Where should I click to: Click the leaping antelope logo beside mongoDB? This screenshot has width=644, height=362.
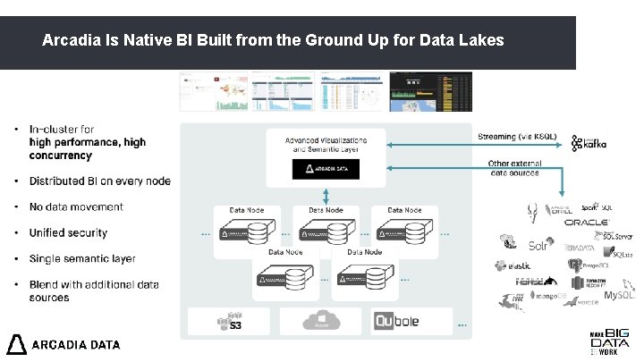(x=512, y=302)
